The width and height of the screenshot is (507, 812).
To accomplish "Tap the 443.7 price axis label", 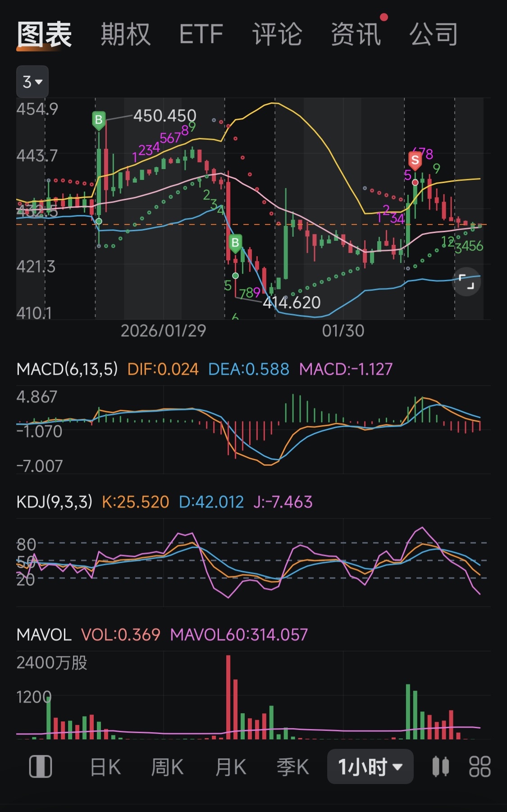I will [x=37, y=156].
